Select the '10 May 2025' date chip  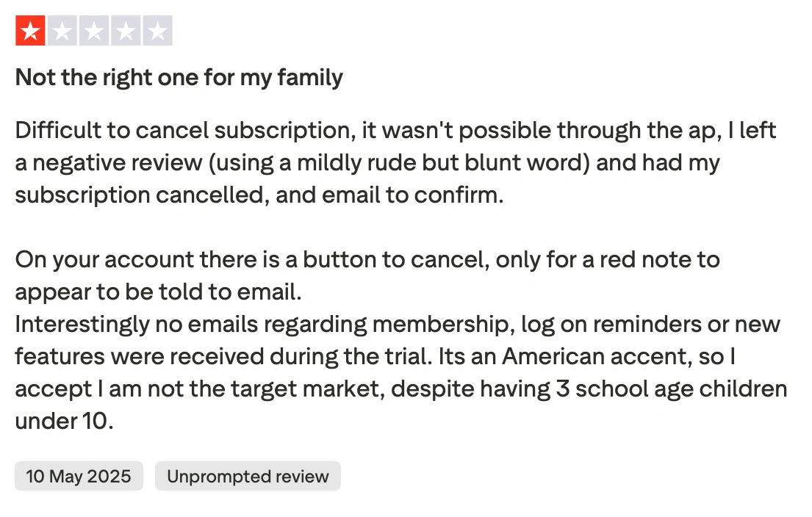point(78,476)
